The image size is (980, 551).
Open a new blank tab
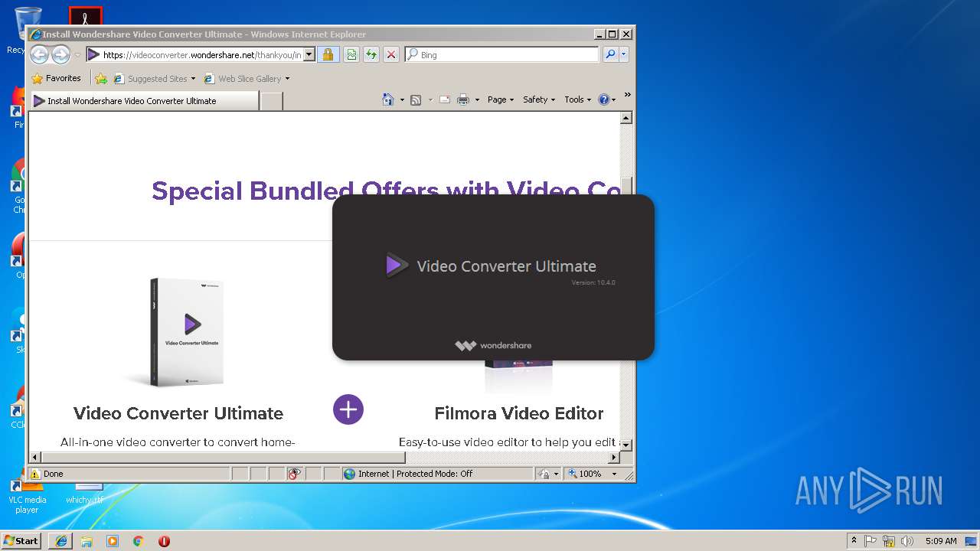coord(272,100)
